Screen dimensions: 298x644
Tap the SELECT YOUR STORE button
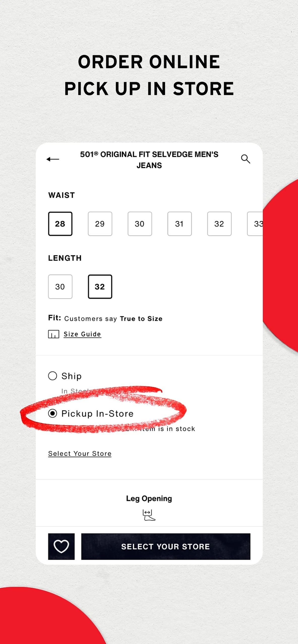click(x=166, y=546)
